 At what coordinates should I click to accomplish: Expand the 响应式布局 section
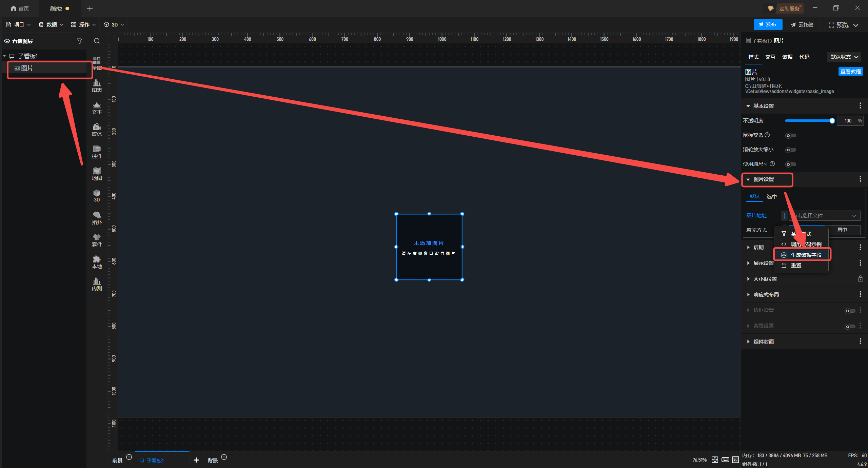[x=766, y=294]
